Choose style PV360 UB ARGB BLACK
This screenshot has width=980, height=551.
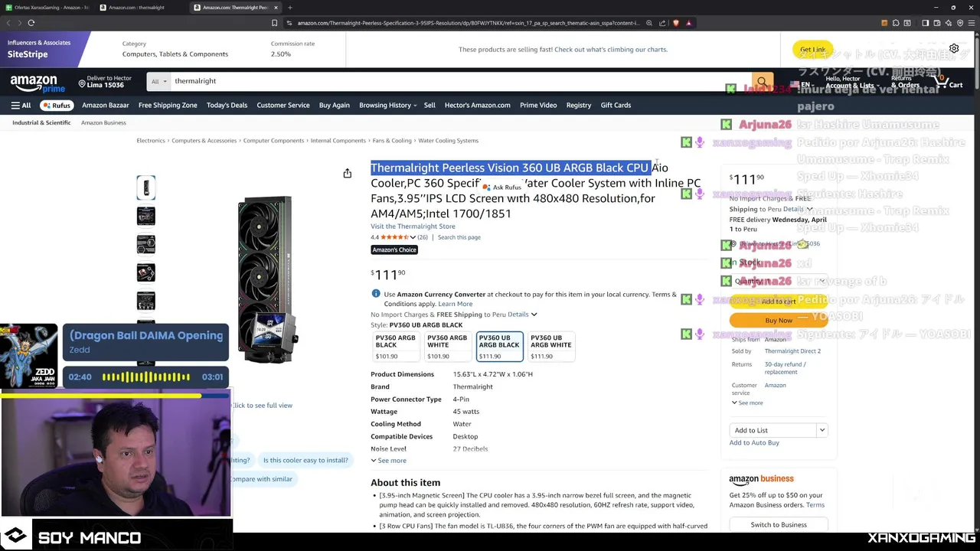[499, 347]
